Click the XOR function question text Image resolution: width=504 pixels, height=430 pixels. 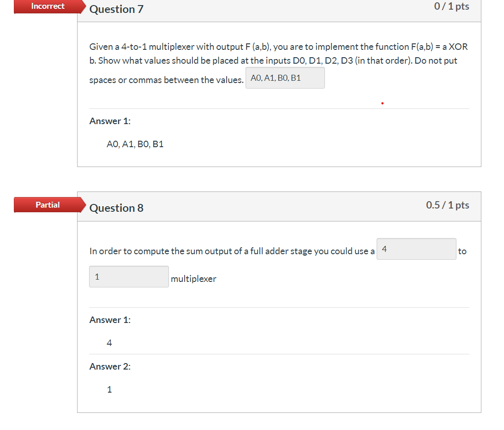pos(277,54)
